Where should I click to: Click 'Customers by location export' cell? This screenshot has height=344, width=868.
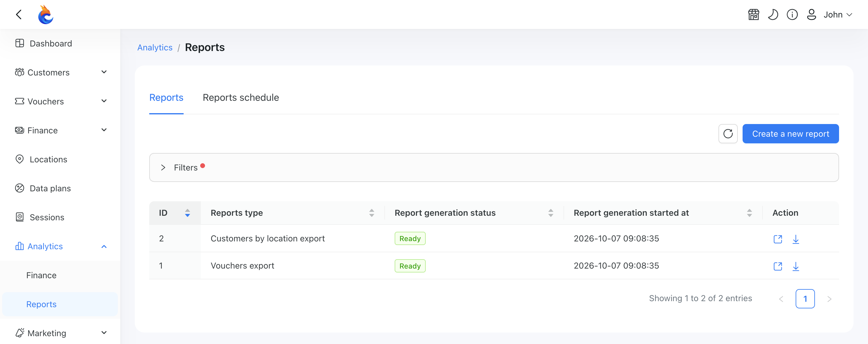(267, 239)
